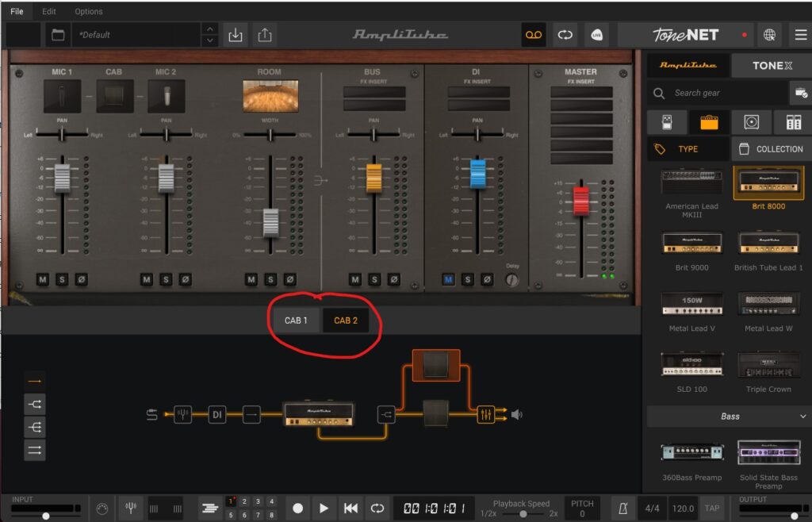Click the save preset download icon
The image size is (812, 522).
(235, 35)
